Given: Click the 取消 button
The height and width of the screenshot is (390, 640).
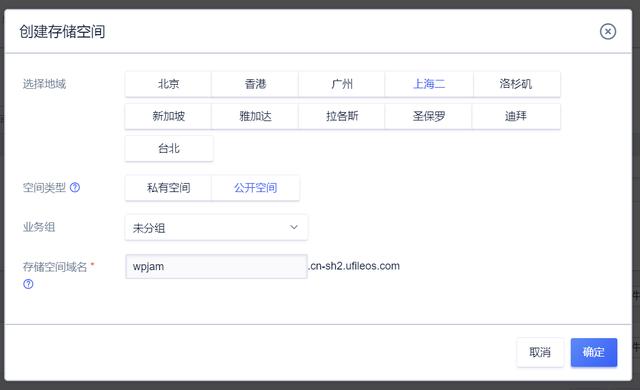Looking at the screenshot, I should [x=540, y=352].
